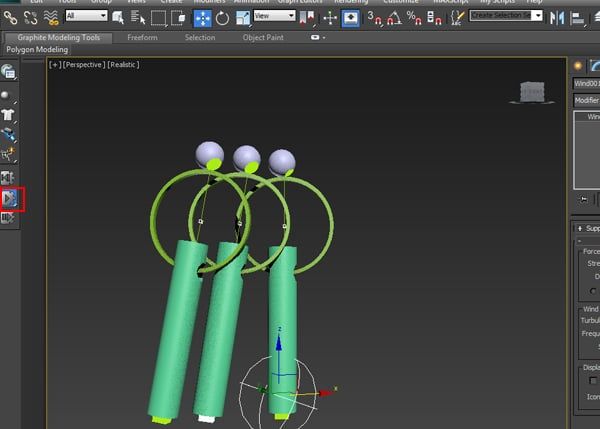600x429 pixels.
Task: Click the Wind001 object name field
Action: [586, 83]
